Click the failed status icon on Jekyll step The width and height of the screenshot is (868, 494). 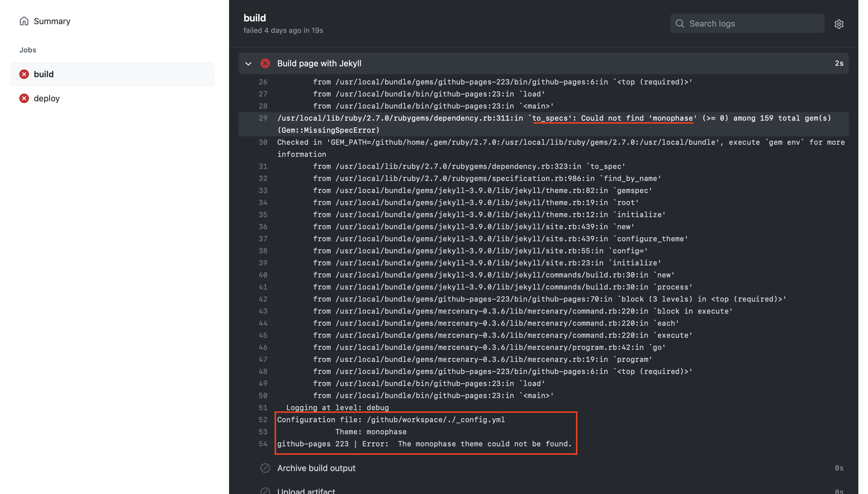pos(265,63)
